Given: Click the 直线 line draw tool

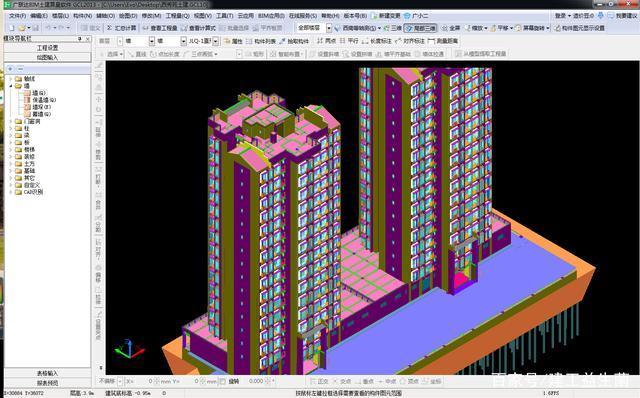Looking at the screenshot, I should click(137, 54).
